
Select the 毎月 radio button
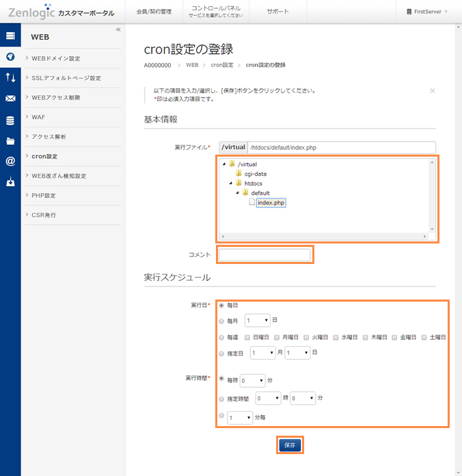pyautogui.click(x=221, y=321)
